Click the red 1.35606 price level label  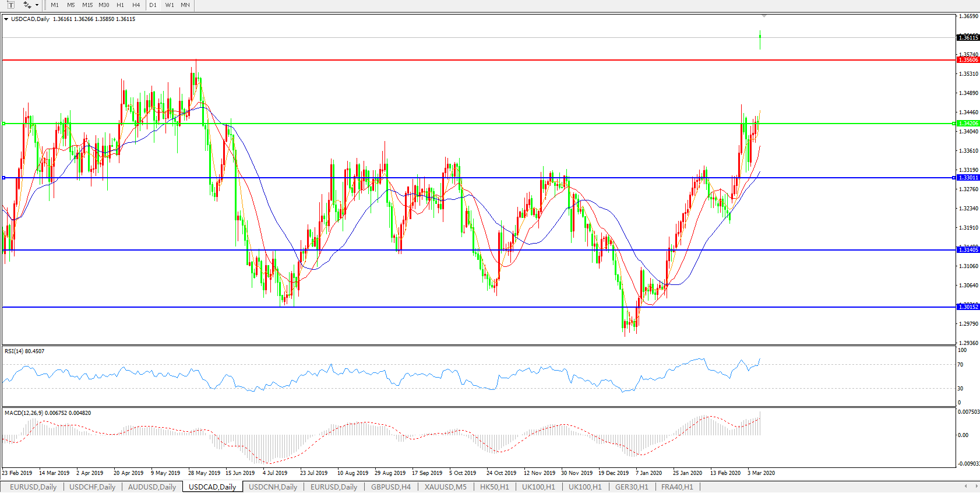[968, 60]
